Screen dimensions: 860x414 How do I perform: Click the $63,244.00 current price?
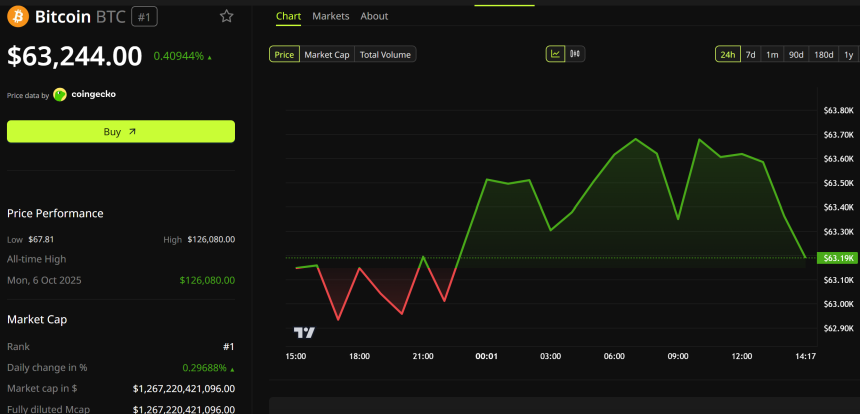click(x=75, y=56)
